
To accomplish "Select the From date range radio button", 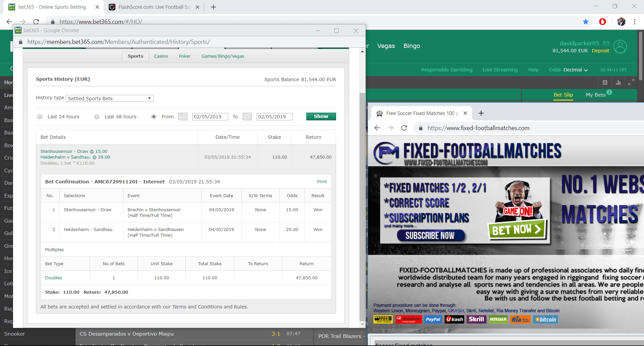I will click(x=154, y=117).
